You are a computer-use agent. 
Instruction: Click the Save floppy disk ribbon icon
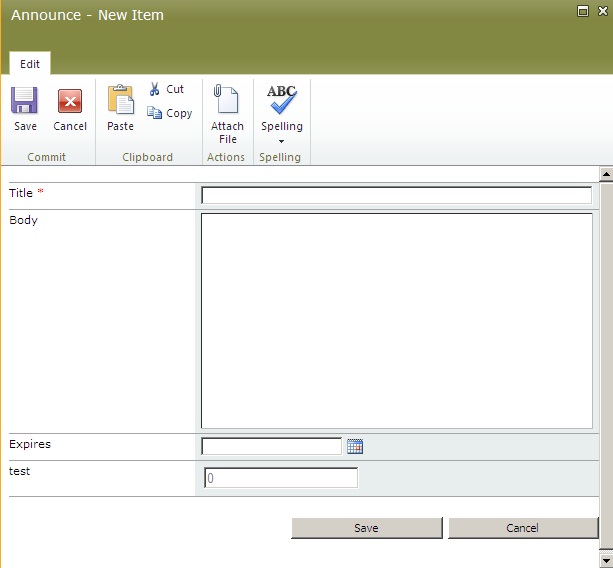coord(24,100)
